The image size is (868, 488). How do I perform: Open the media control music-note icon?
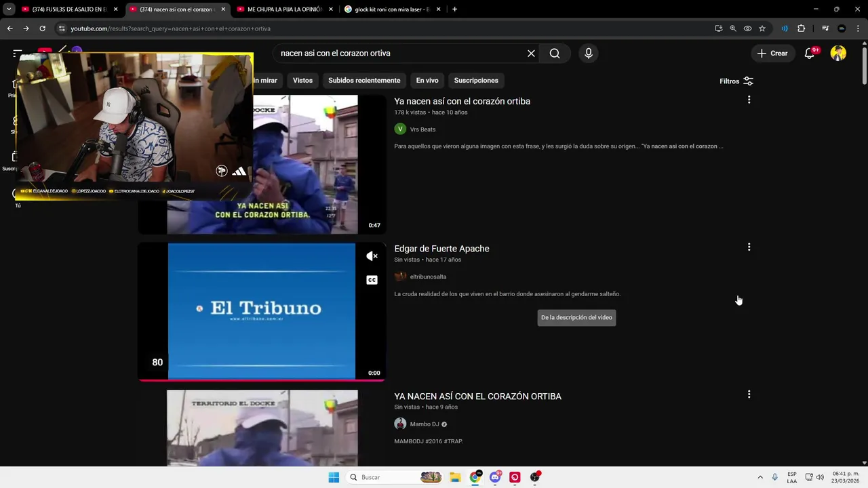825,28
